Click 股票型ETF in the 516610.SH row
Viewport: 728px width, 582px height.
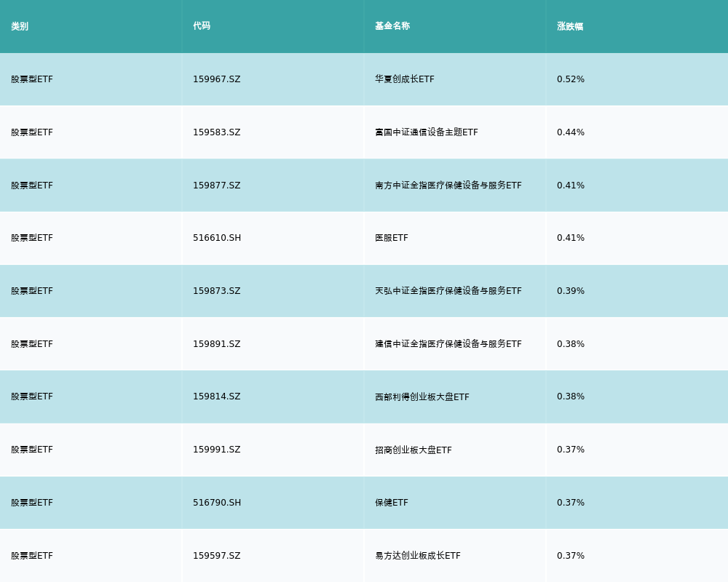tap(32, 238)
